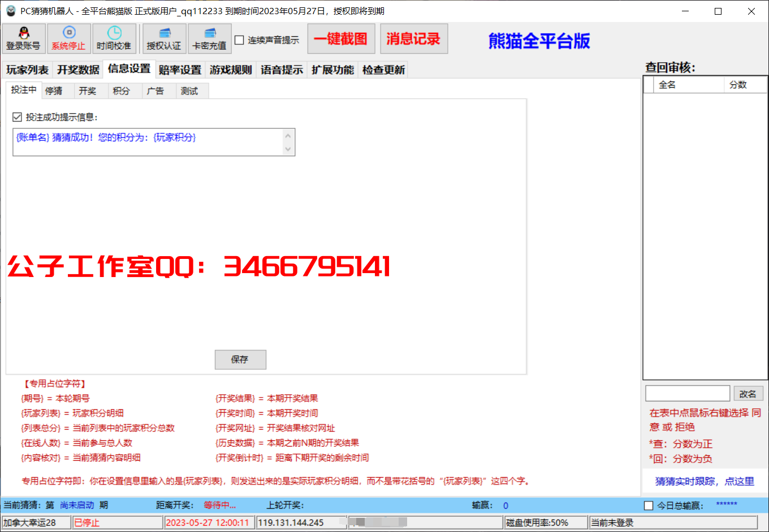The height and width of the screenshot is (532, 769).
Task: Click the {开奖结果} = 本期开奖结果 line
Action: click(x=266, y=399)
